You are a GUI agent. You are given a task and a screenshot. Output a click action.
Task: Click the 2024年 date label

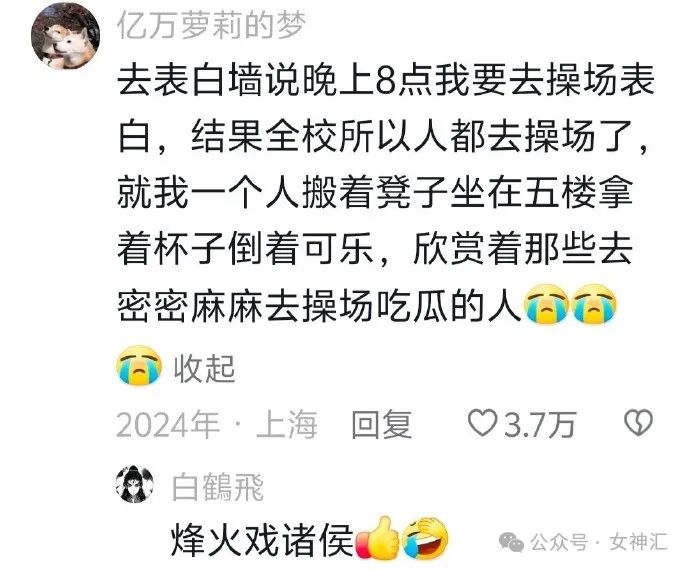pyautogui.click(x=168, y=425)
